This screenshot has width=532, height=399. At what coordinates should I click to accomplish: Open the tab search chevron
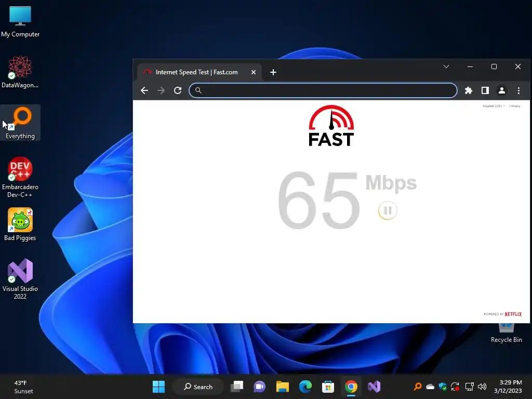[x=446, y=66]
